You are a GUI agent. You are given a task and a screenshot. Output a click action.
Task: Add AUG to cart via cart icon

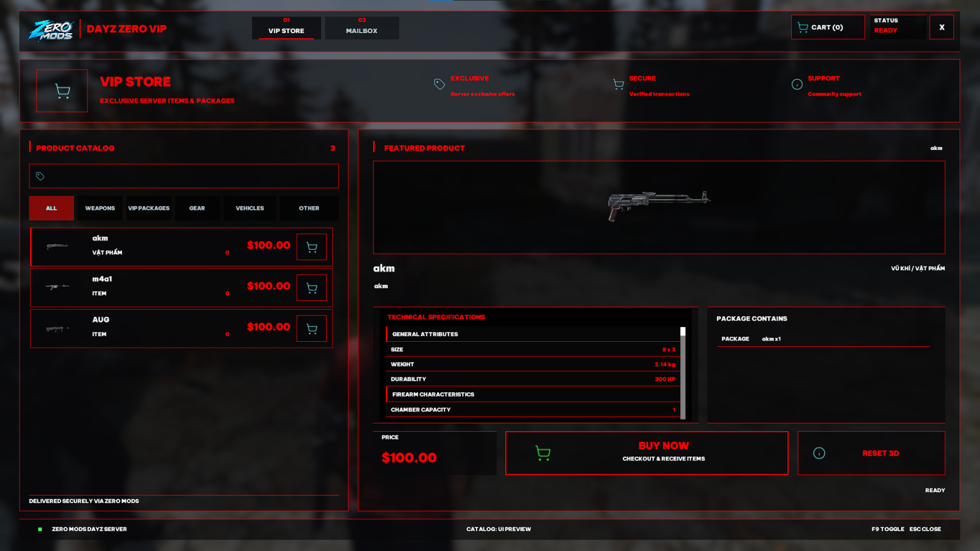311,329
